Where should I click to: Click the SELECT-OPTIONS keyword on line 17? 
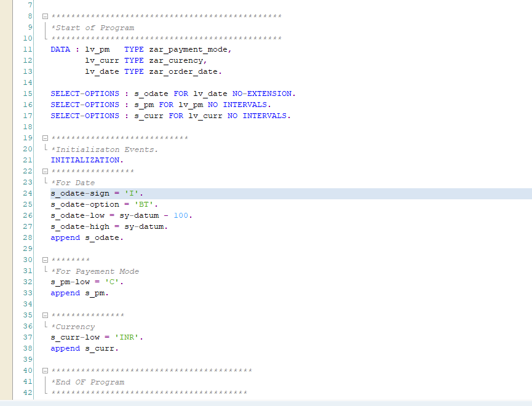[x=85, y=116]
